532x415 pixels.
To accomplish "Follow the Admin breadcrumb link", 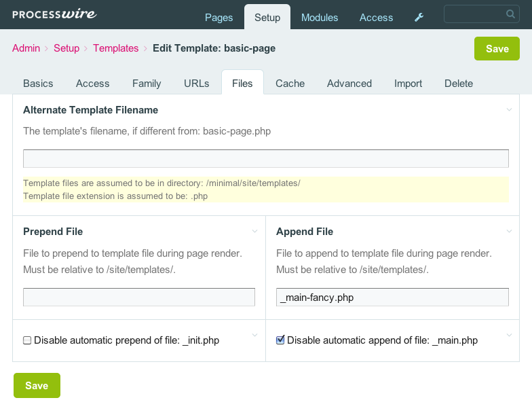I will coord(26,48).
